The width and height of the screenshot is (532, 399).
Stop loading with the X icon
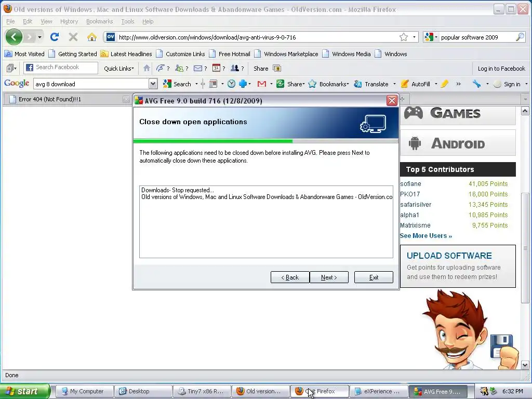[x=73, y=37]
